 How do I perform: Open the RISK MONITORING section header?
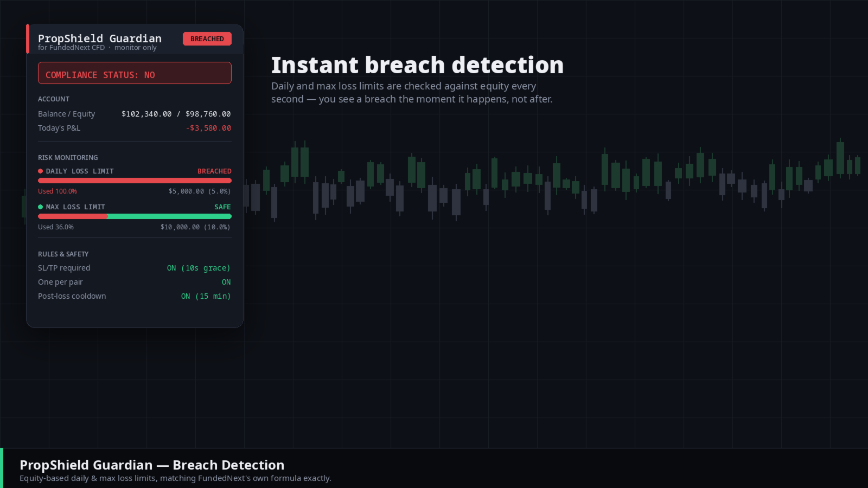pyautogui.click(x=68, y=158)
